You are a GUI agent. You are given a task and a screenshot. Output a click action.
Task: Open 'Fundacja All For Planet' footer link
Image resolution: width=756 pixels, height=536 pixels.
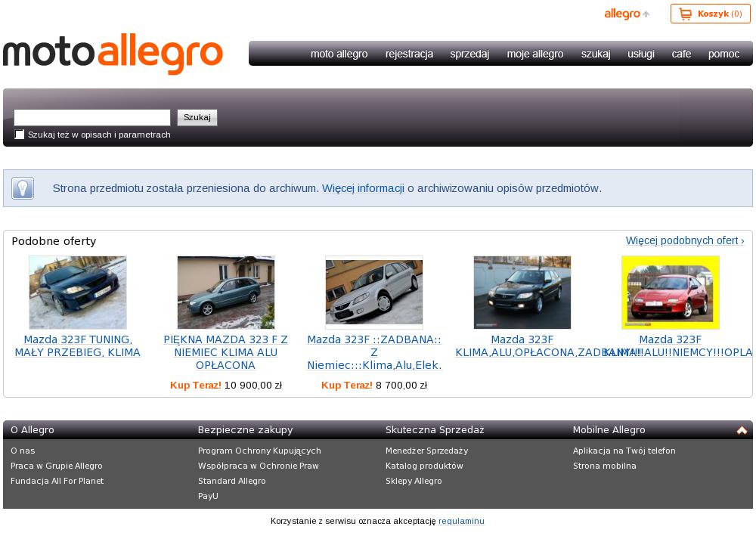click(x=57, y=481)
